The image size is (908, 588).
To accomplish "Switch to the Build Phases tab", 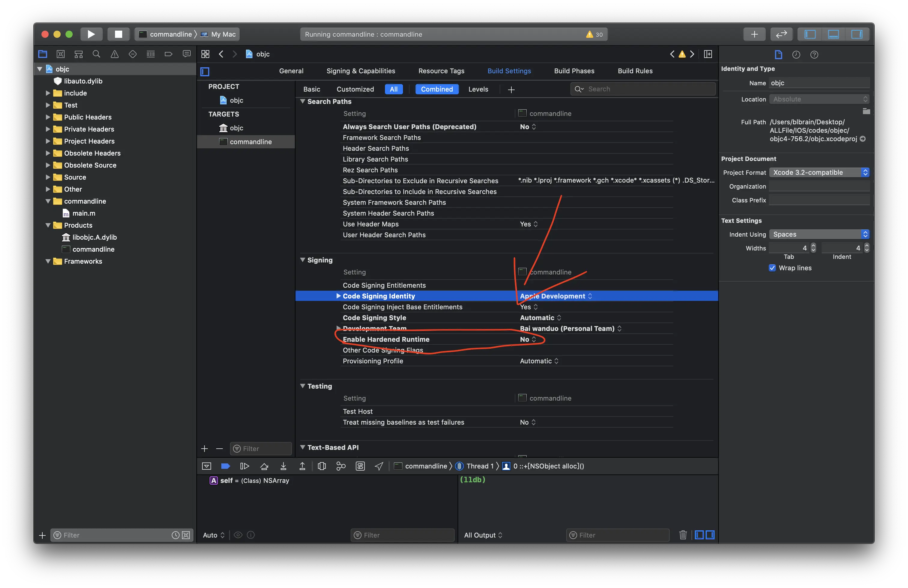I will 574,71.
